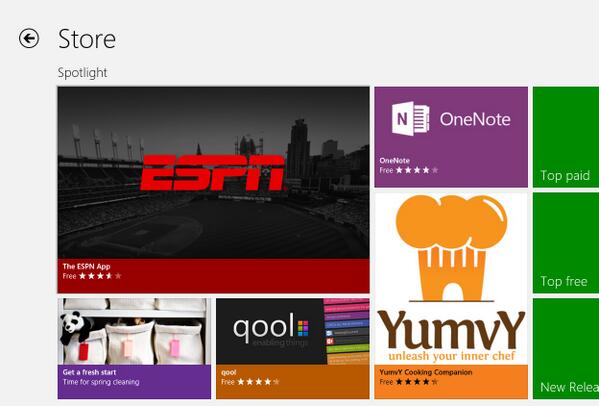Click the orange chef hat YumvY icon
This screenshot has height=406, width=599.
coord(452,248)
